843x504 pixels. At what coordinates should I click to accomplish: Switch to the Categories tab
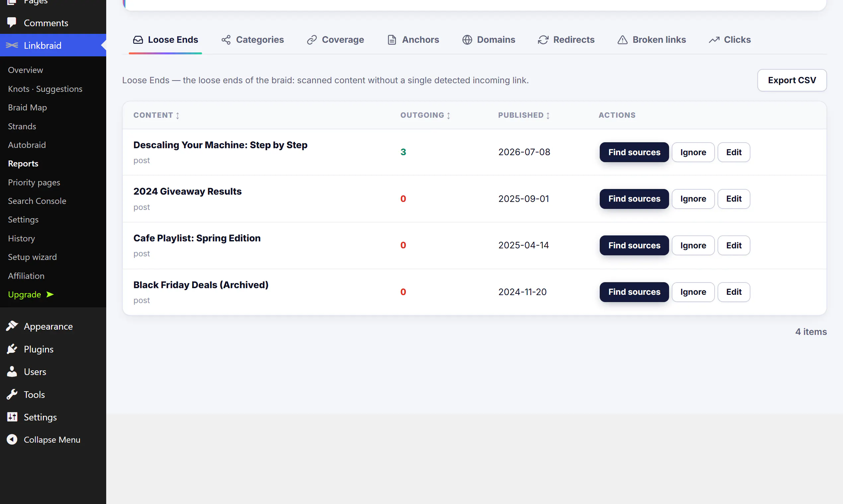252,40
